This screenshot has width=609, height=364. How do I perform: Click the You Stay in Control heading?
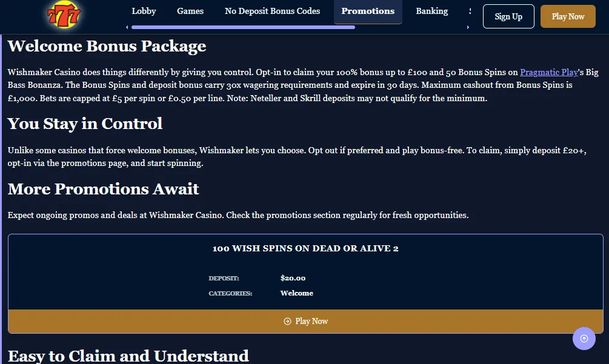click(85, 124)
